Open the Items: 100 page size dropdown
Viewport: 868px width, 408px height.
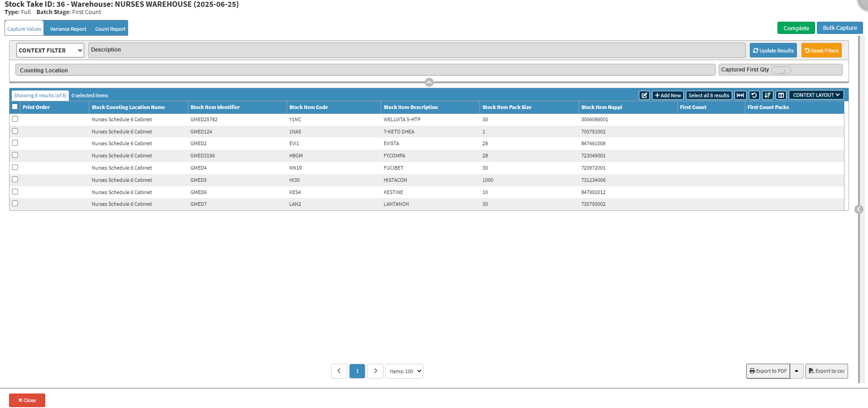(404, 371)
